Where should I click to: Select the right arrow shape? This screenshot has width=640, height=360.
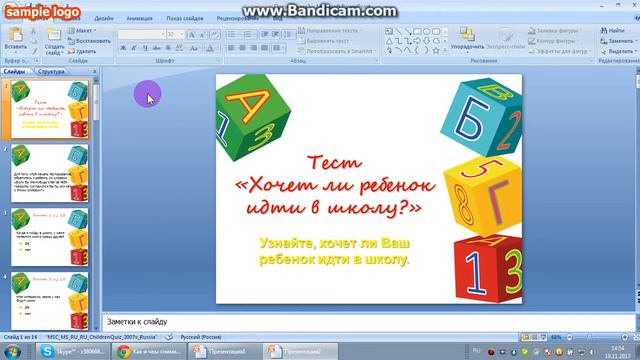pos(417,41)
